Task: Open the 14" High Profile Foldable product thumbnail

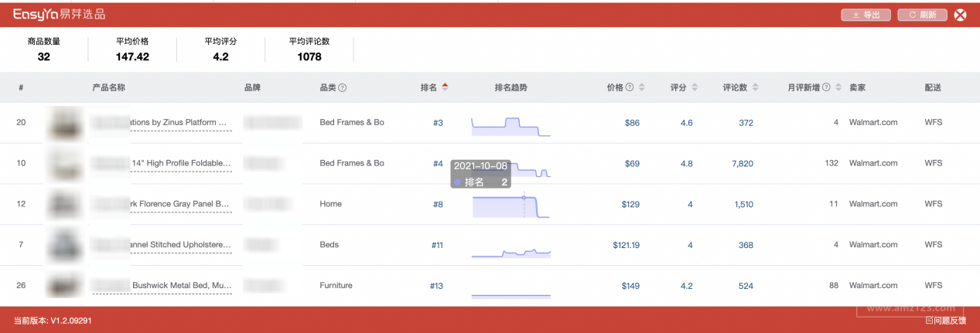Action: coord(63,163)
